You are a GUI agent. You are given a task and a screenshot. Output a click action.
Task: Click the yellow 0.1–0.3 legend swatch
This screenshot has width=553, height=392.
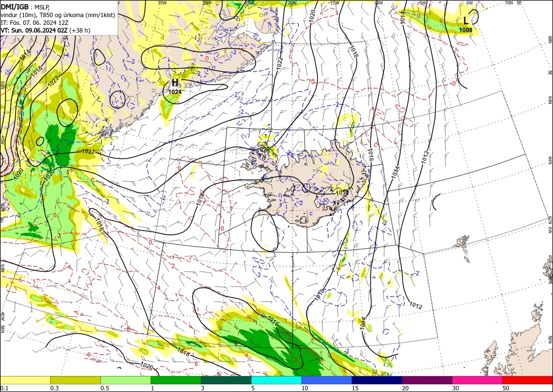click(25, 380)
